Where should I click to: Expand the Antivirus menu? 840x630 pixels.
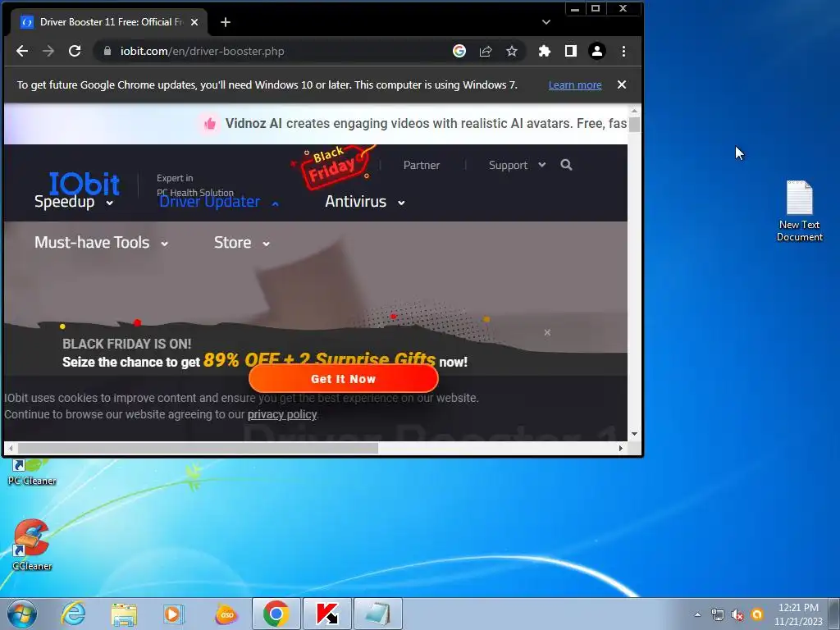tap(365, 202)
